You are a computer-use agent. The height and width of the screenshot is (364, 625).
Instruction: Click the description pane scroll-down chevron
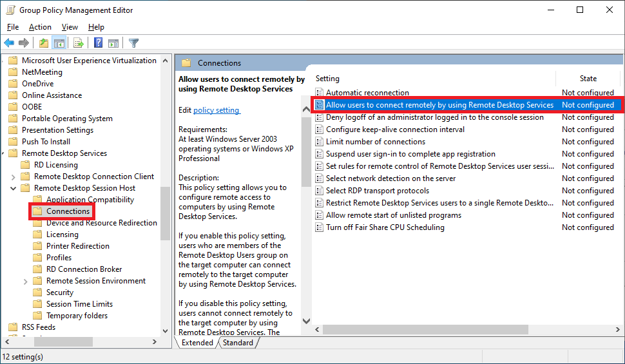306,321
